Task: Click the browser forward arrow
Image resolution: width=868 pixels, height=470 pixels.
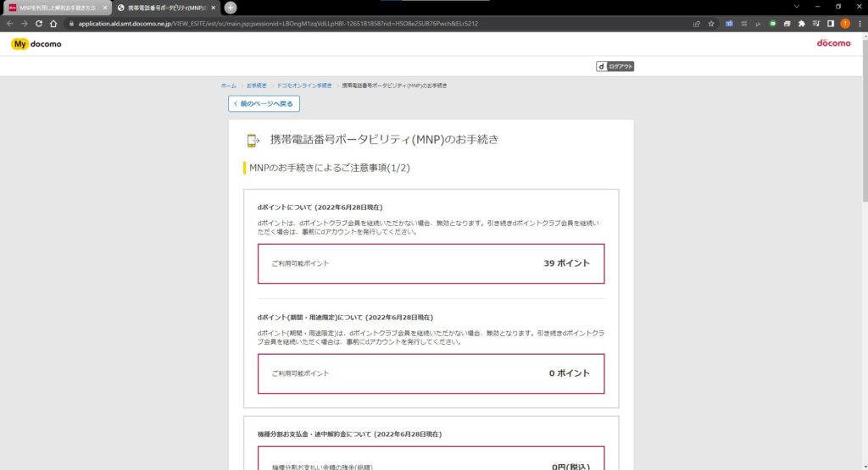Action: (25, 24)
